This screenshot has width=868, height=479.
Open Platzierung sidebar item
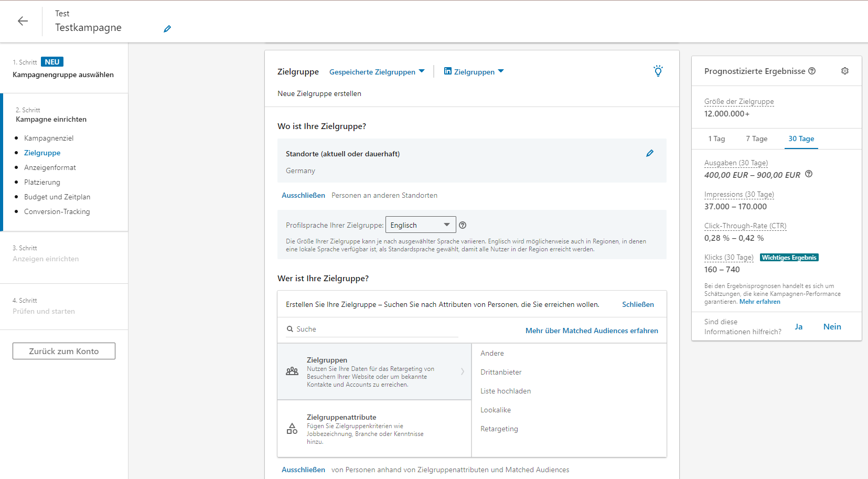(x=42, y=182)
